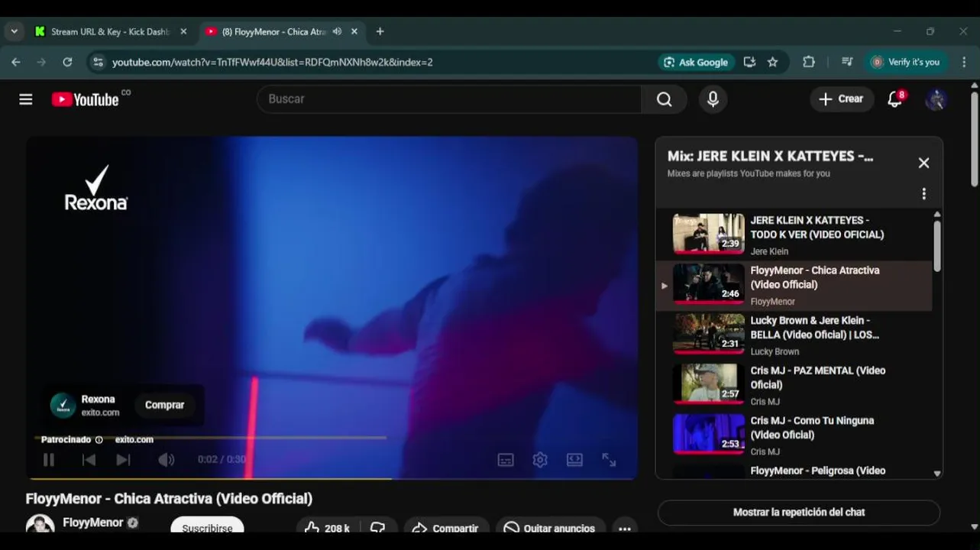Skip to the next video
Screen dimensions: 980x550
123,460
